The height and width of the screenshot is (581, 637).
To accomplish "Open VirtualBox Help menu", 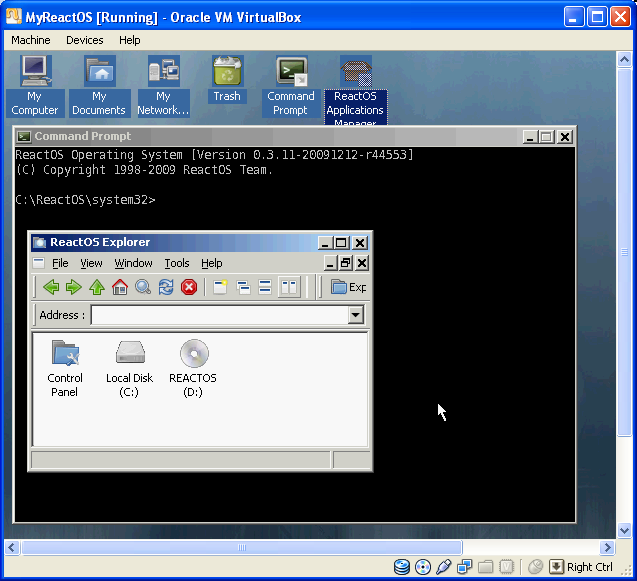I will (130, 40).
